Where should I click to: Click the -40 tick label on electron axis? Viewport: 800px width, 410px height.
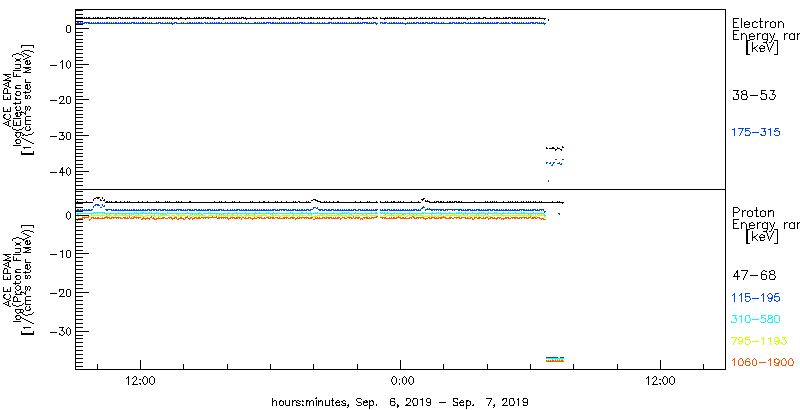coord(61,171)
